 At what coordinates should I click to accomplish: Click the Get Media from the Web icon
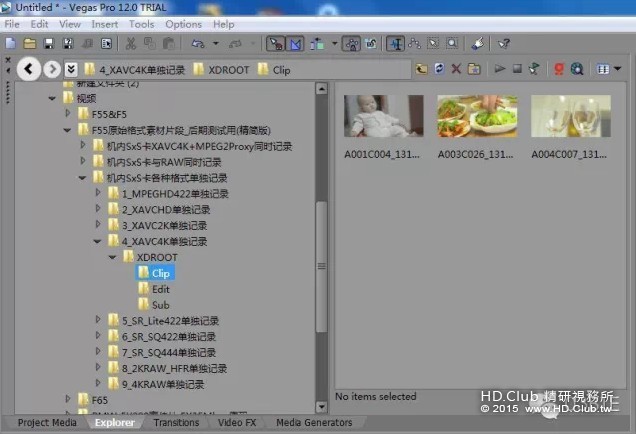click(x=577, y=69)
